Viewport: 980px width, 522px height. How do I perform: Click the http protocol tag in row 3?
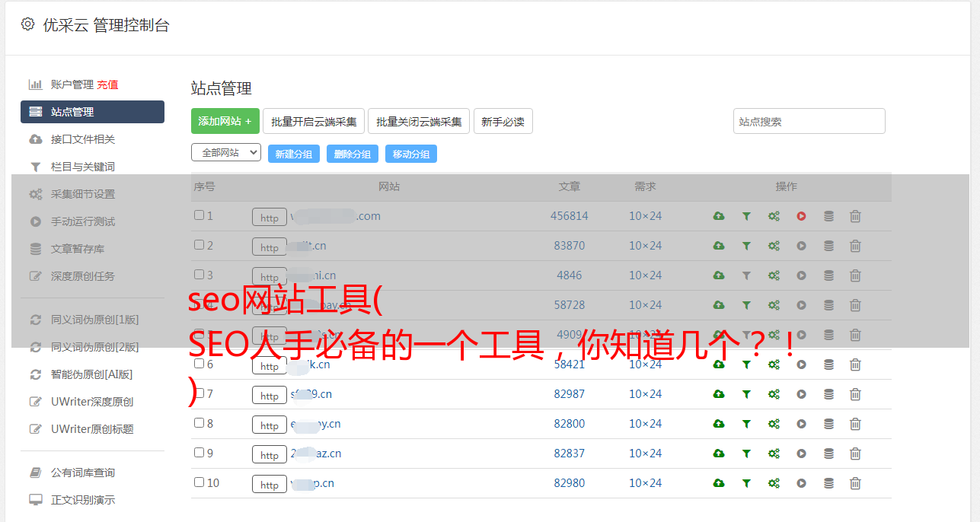(x=270, y=277)
